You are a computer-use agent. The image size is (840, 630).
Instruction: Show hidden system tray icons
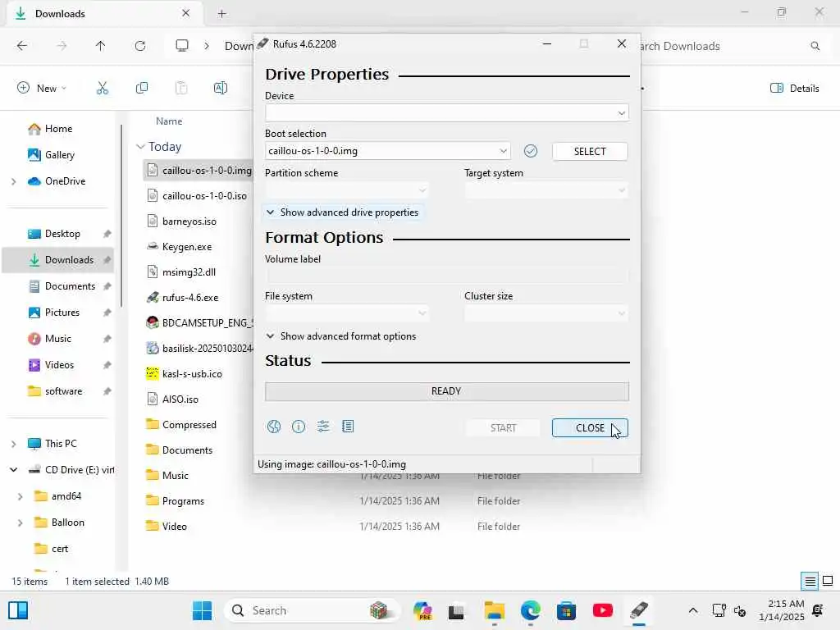click(692, 610)
